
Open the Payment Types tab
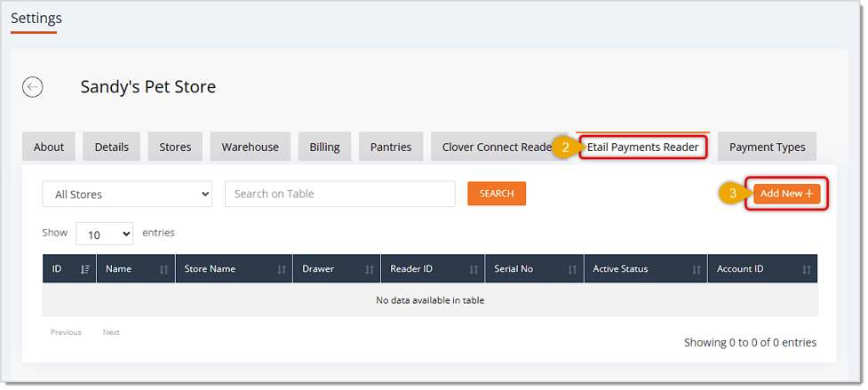coord(767,147)
